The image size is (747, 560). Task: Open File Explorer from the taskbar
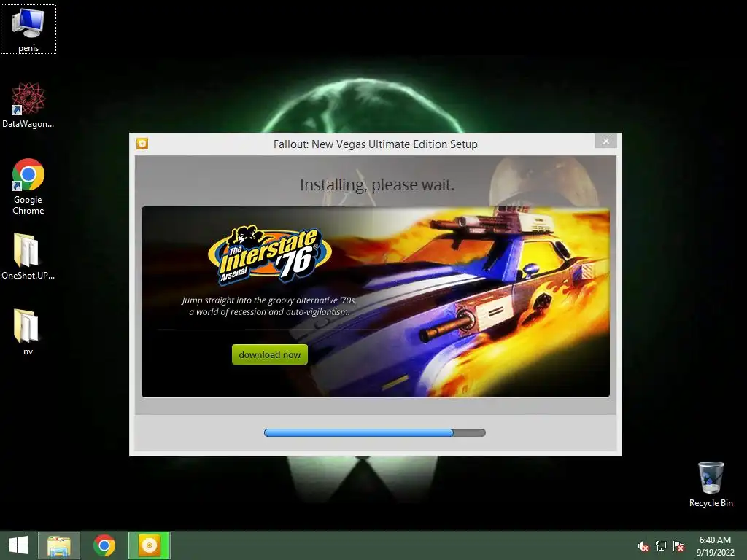(x=59, y=545)
